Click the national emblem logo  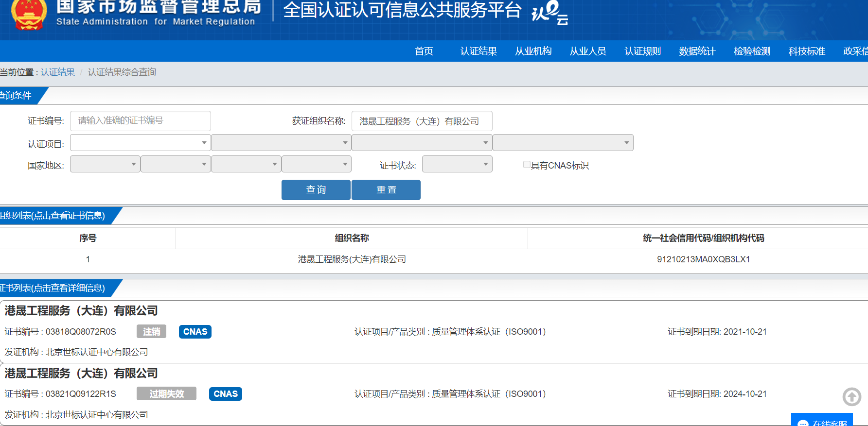coord(29,15)
